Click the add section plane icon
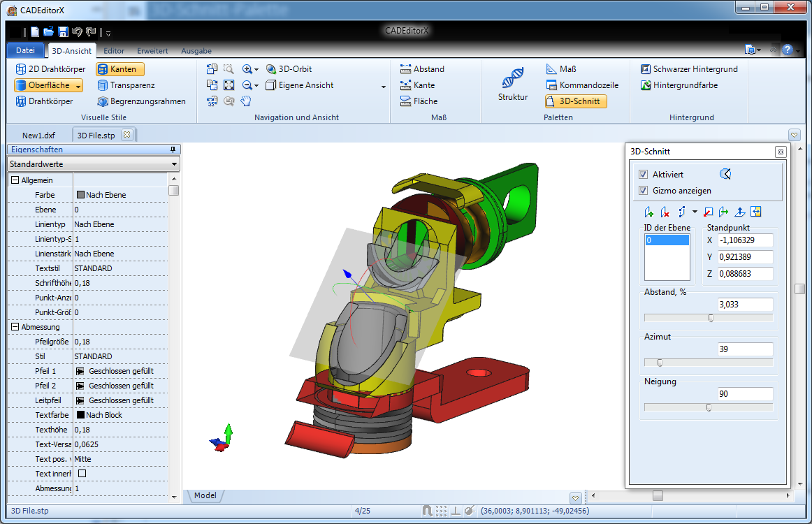This screenshot has width=812, height=524. point(649,212)
